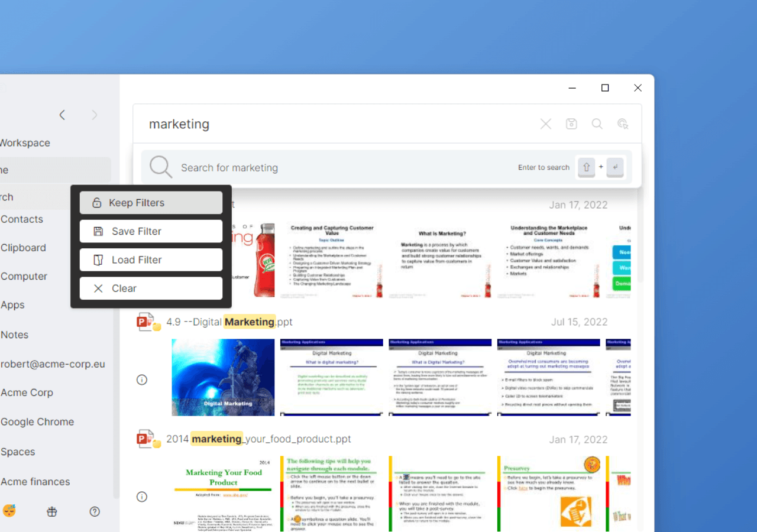Viewport: 757px width, 532px height.
Task: Click Jan 17, 2022 date of marketing_your_food_product.ppt
Action: coord(578,439)
